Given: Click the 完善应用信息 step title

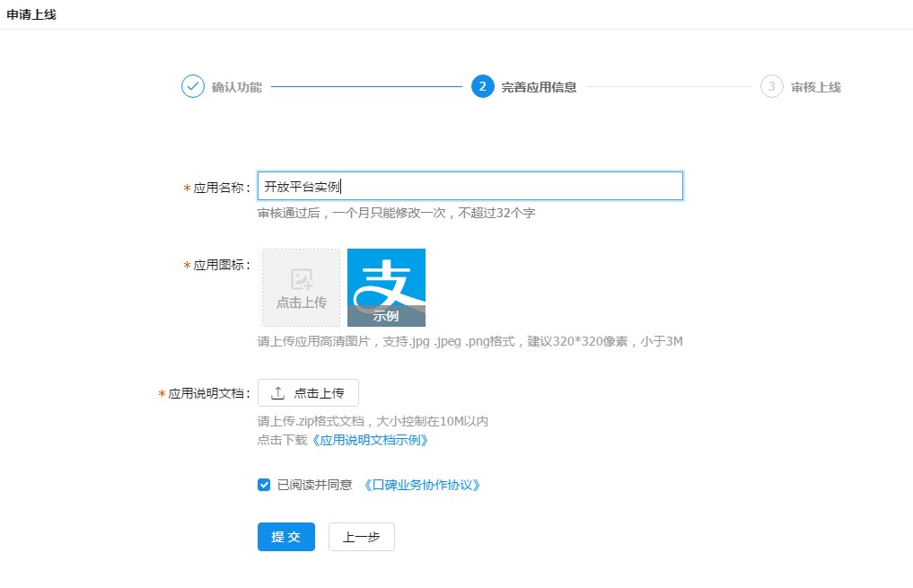Looking at the screenshot, I should coord(541,87).
